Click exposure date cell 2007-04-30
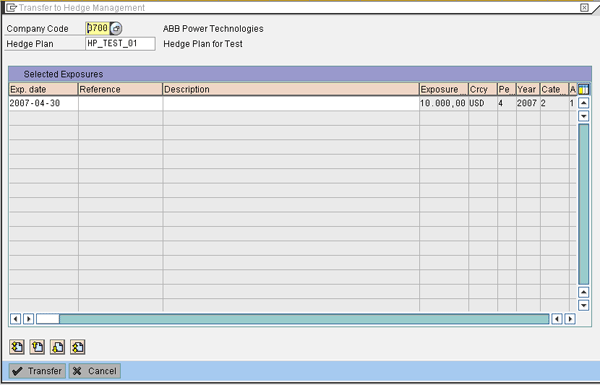The width and height of the screenshot is (600, 385). pyautogui.click(x=43, y=103)
